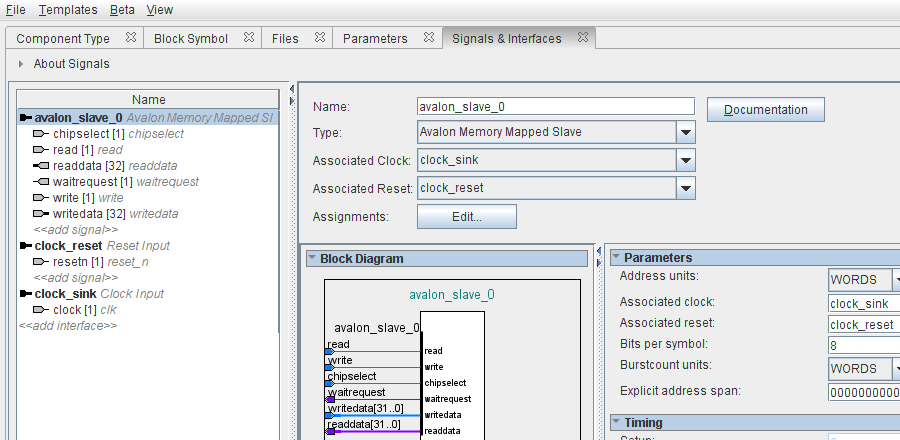This screenshot has width=900, height=440.
Task: Close the Signals & Interfaces tab
Action: (583, 37)
